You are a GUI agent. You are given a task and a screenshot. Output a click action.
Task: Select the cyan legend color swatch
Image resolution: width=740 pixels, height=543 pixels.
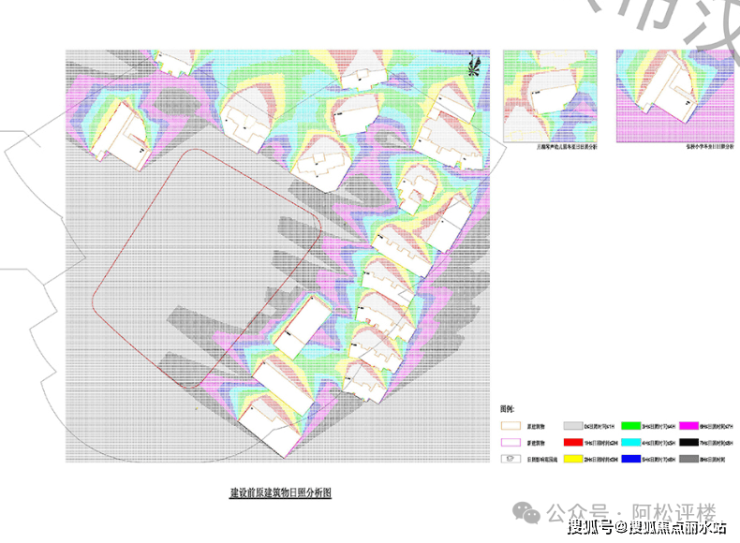click(x=631, y=441)
